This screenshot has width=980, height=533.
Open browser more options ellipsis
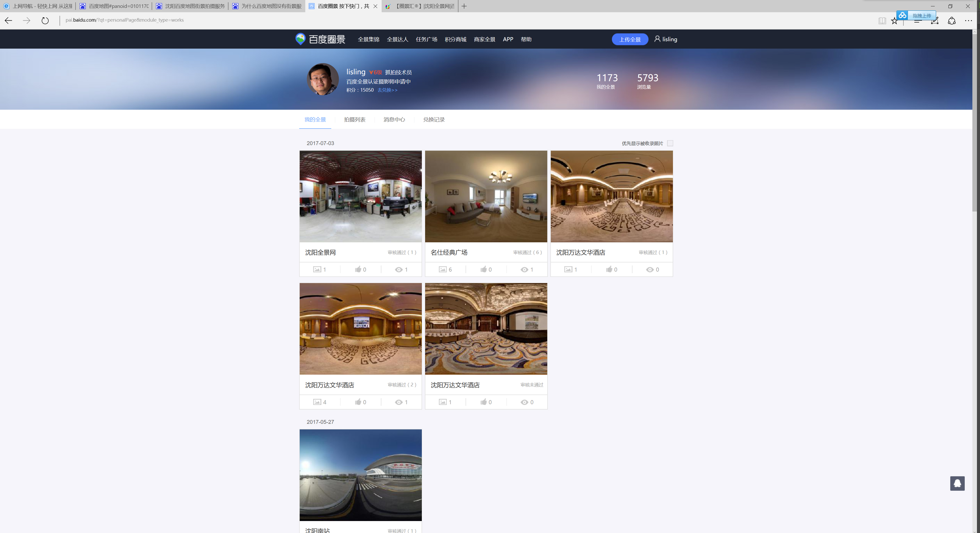tap(969, 21)
